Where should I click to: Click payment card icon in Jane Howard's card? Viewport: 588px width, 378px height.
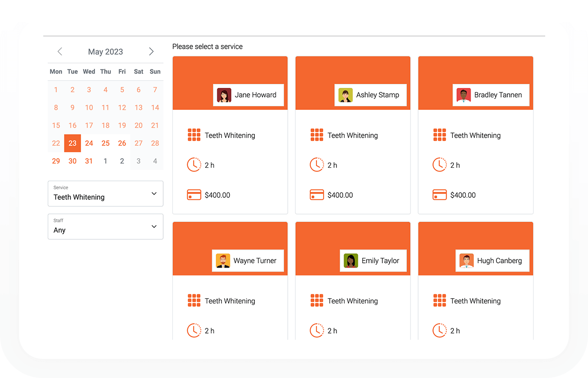(x=194, y=195)
